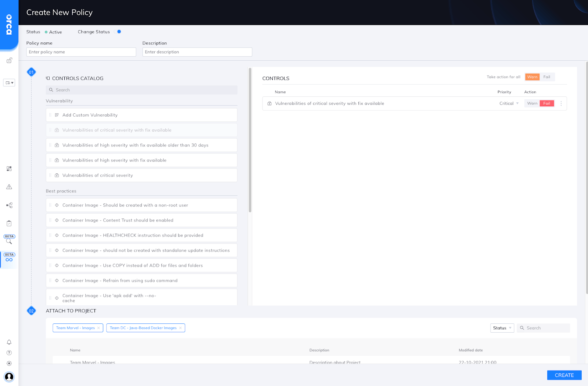Remove the Team Marvel - Images project tag
Screen dimensions: 588x386
coord(98,327)
